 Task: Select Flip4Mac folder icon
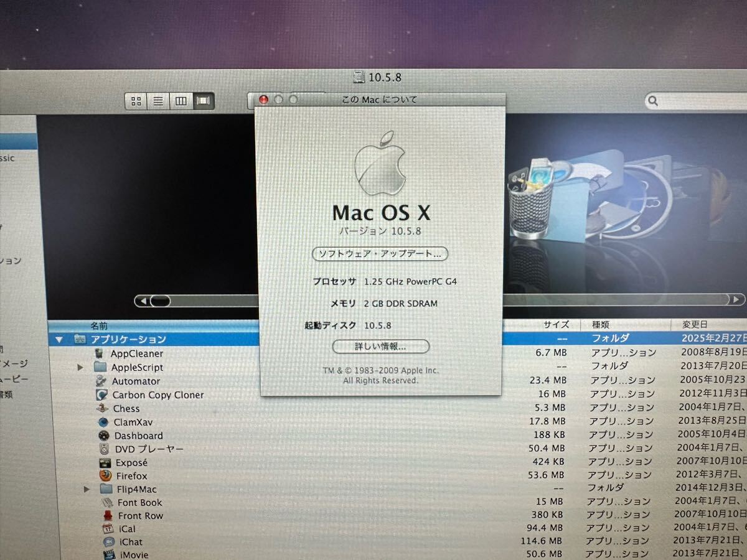point(106,489)
